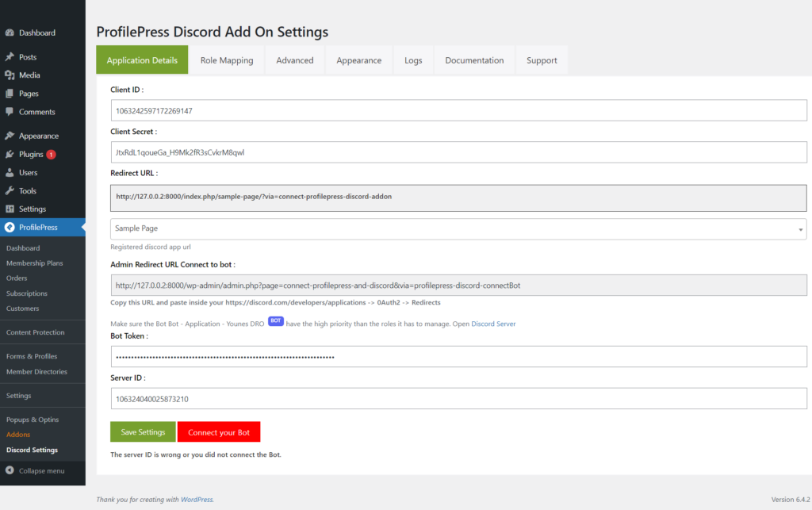The height and width of the screenshot is (510, 812).
Task: Open the Discord Server link
Action: click(493, 324)
